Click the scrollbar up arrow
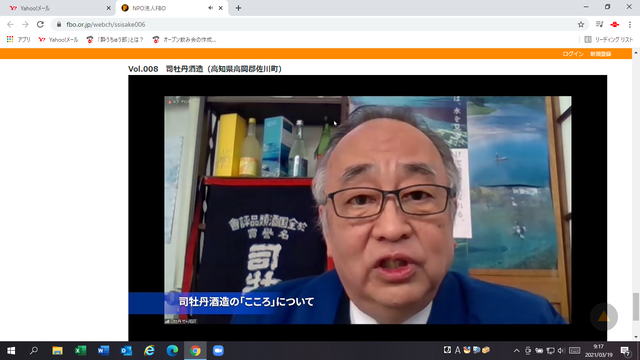The height and width of the screenshot is (360, 640). [x=636, y=53]
